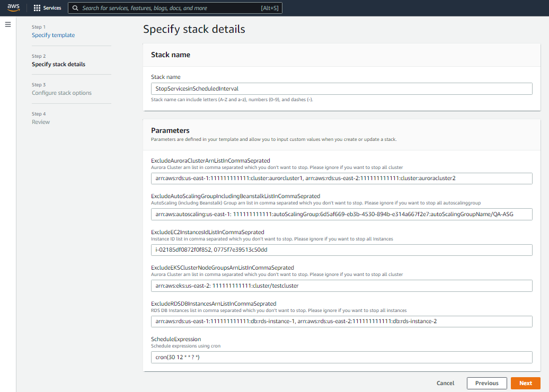Cancel the stack creation

pyautogui.click(x=445, y=383)
